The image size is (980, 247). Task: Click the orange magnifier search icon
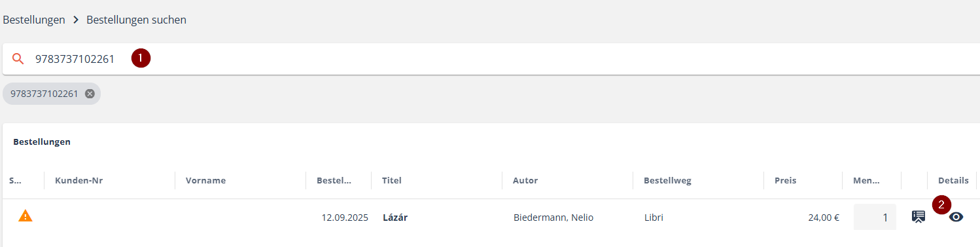pyautogui.click(x=18, y=59)
